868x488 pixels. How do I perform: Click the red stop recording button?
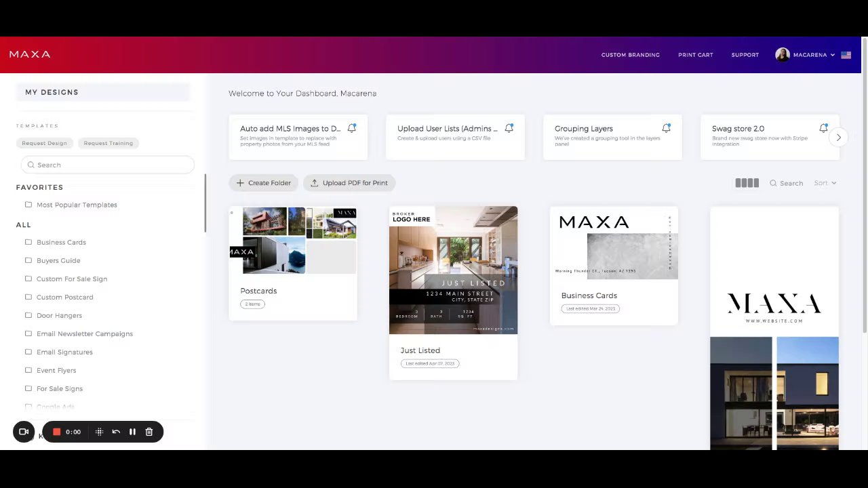[57, 432]
